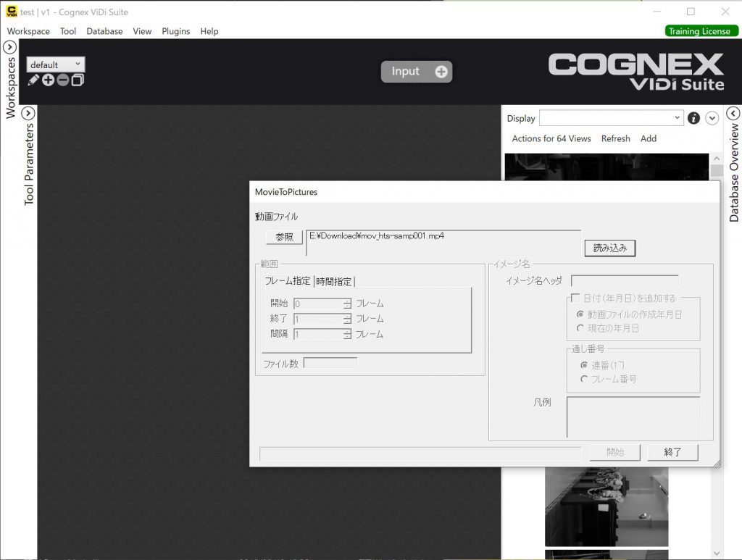The height and width of the screenshot is (560, 742).
Task: Expand the Tool Parameters panel arrow
Action: coord(28,113)
